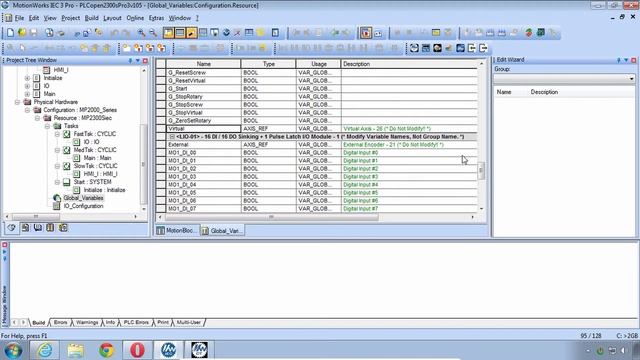Click the M01_DI_00 variable name cell
The width and height of the screenshot is (640, 360).
tap(204, 153)
